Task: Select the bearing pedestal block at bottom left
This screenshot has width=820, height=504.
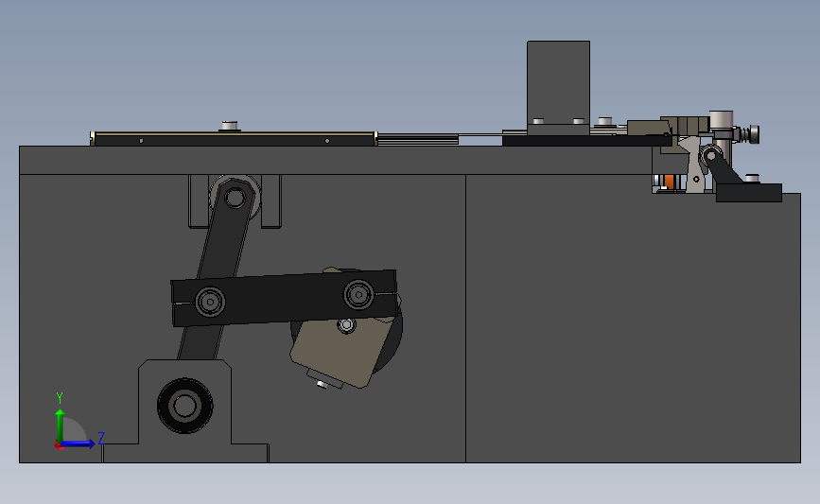Action: point(185,411)
